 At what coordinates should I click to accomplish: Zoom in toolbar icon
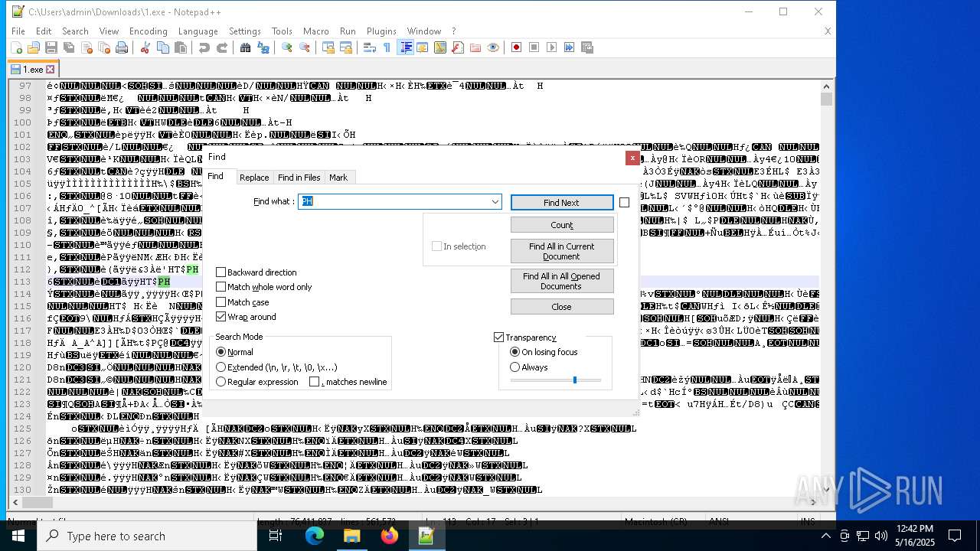287,47
